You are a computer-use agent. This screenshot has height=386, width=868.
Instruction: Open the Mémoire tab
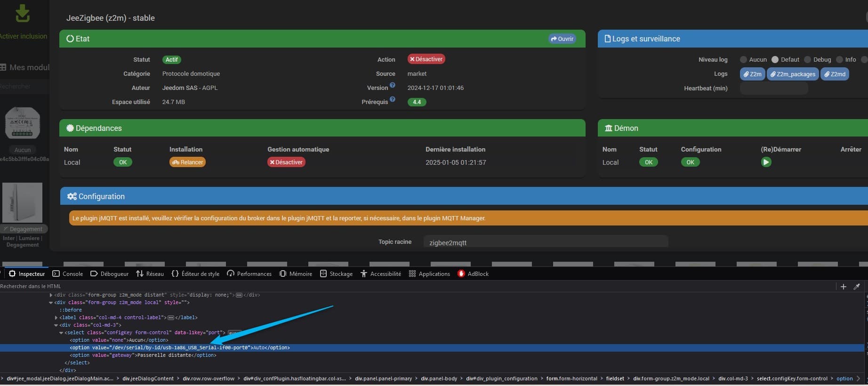[x=296, y=273]
